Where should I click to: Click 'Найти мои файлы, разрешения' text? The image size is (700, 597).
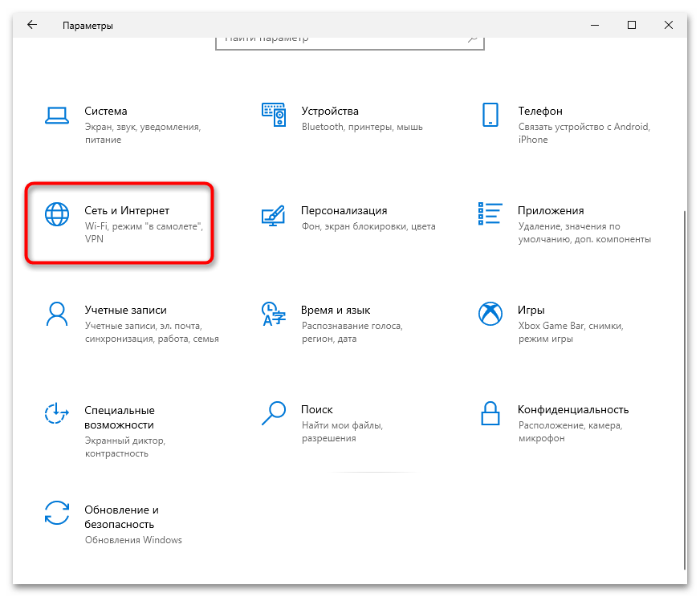point(343,432)
